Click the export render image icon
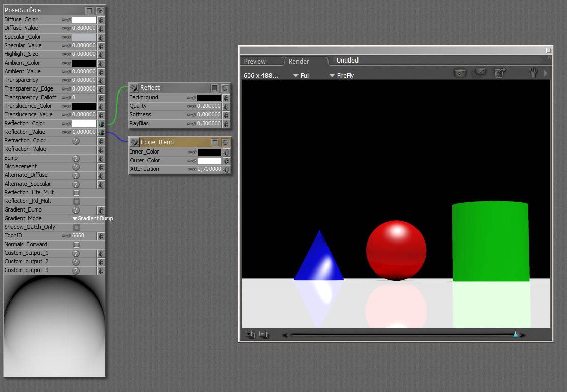Screen dimensions: 567x392 (x=500, y=73)
